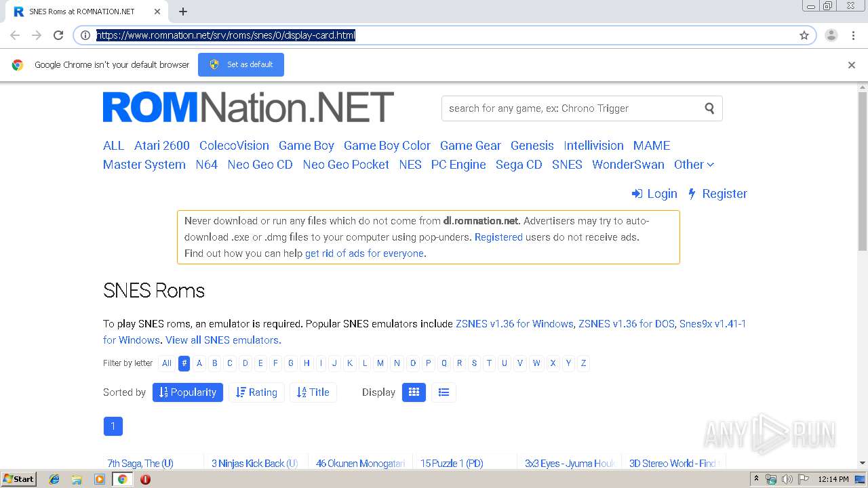This screenshot has height=488, width=868.
Task: Bookmark this page with the star icon
Action: [x=804, y=35]
